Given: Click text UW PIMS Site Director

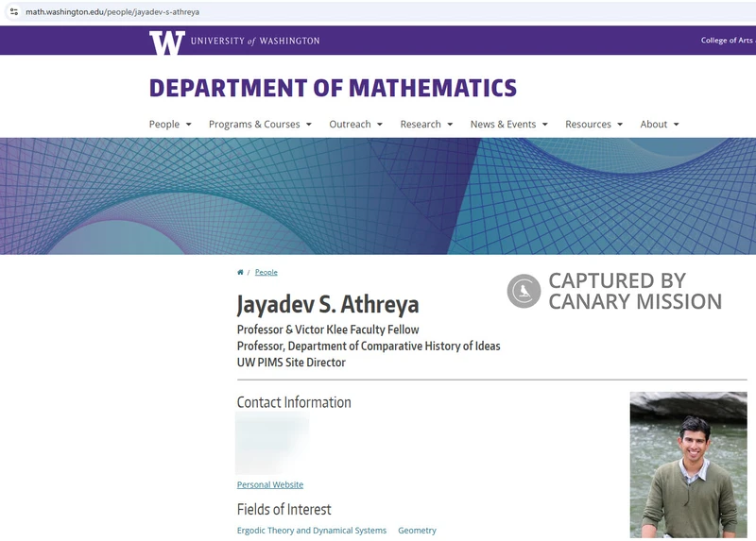Looking at the screenshot, I should (x=291, y=363).
